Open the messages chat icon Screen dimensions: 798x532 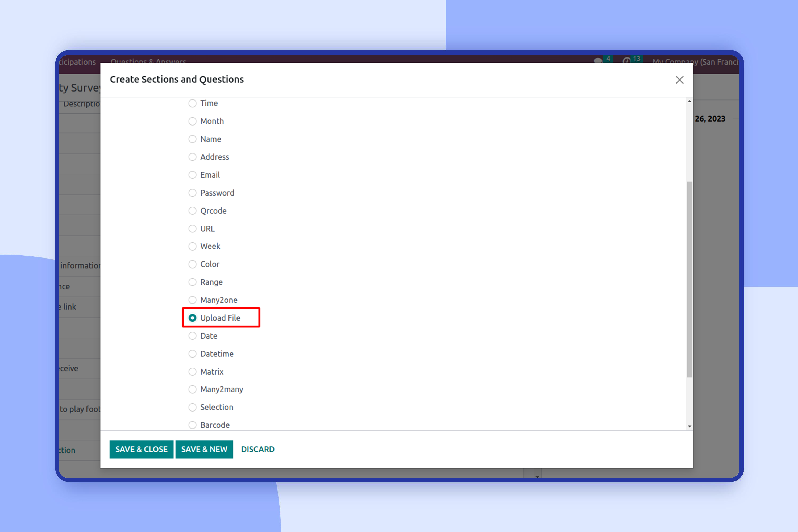coord(598,60)
